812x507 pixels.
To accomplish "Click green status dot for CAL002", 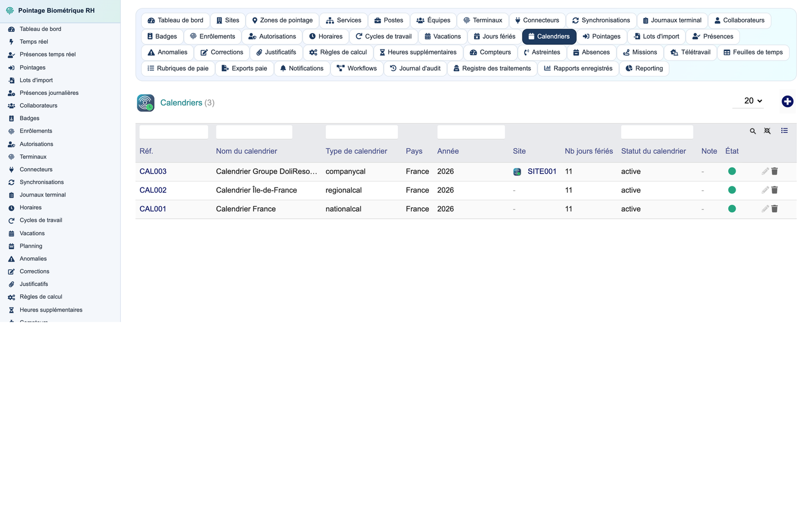I will (732, 190).
